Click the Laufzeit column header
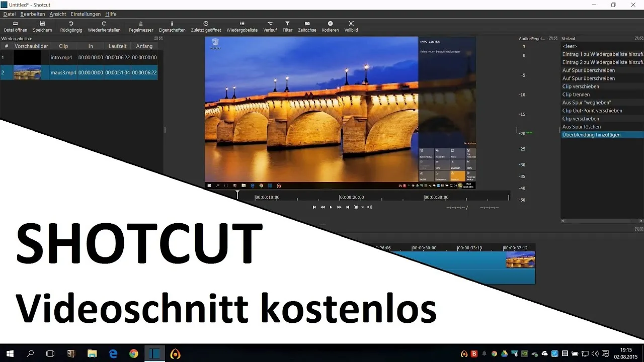Image resolution: width=644 pixels, height=362 pixels. (117, 46)
